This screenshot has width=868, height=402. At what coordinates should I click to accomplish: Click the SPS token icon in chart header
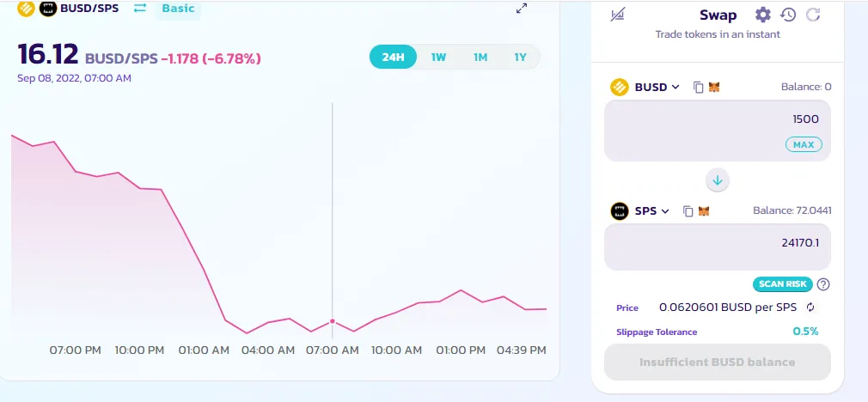pyautogui.click(x=48, y=9)
